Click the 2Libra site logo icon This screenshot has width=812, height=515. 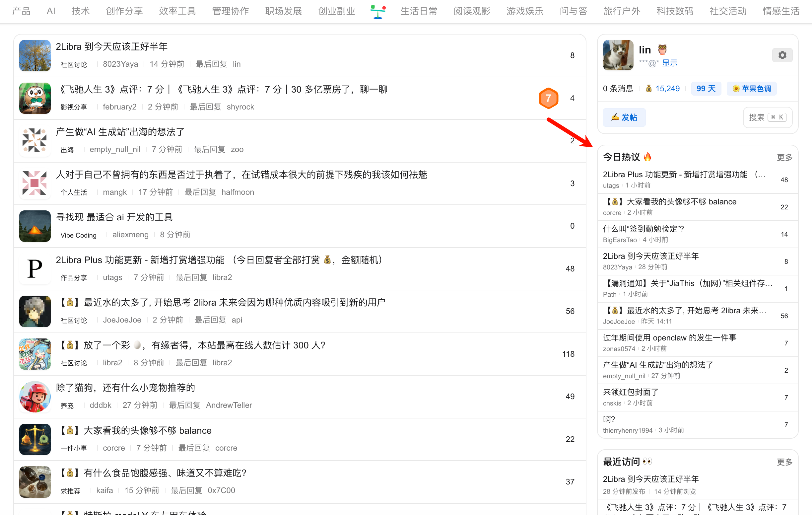(378, 12)
